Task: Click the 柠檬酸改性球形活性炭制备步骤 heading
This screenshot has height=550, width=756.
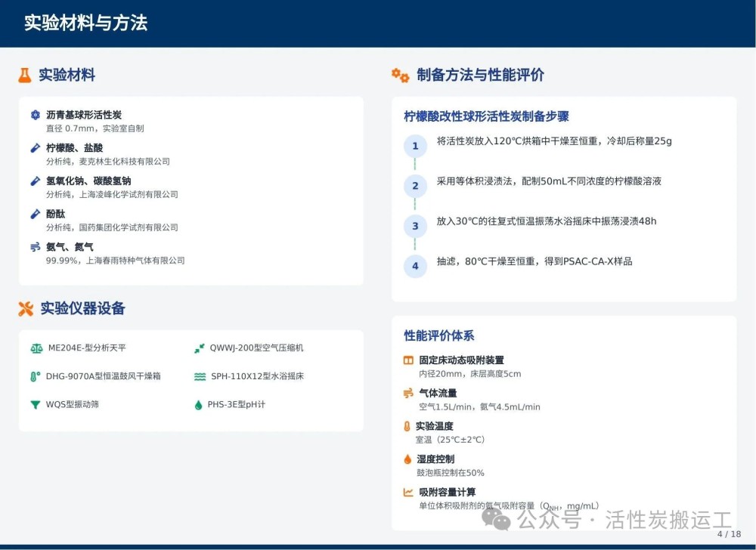Action: [x=486, y=116]
